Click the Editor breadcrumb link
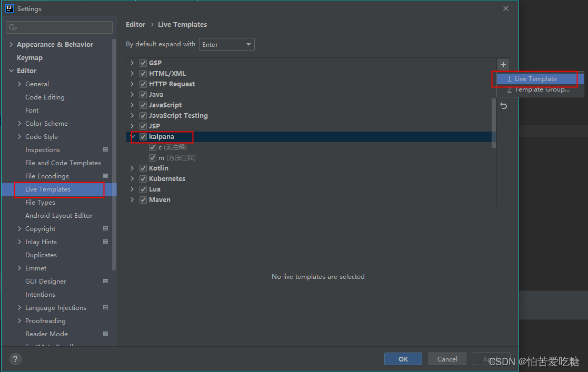Image resolution: width=588 pixels, height=372 pixels. click(x=135, y=24)
